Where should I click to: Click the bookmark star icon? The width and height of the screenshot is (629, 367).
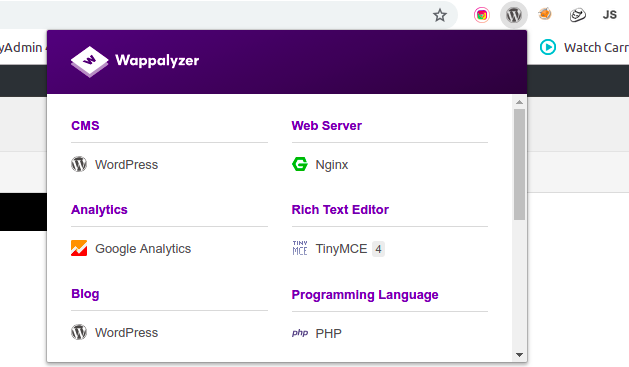pyautogui.click(x=440, y=15)
